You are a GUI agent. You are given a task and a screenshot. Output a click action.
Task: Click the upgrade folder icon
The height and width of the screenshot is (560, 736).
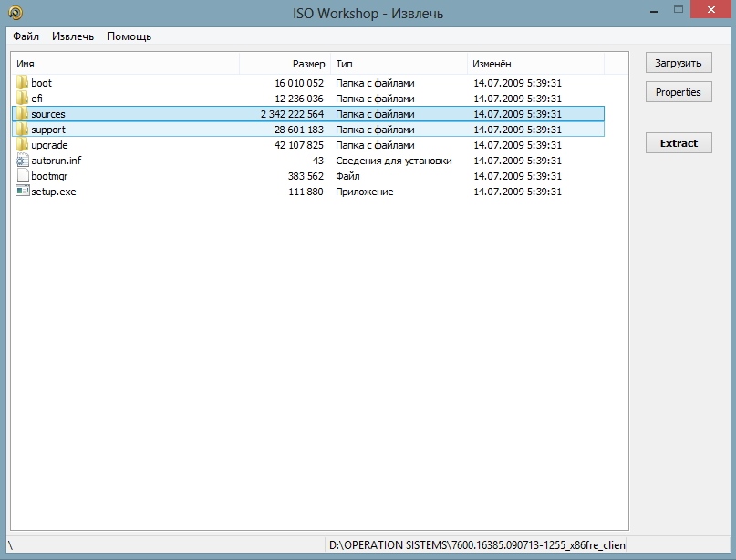click(22, 145)
